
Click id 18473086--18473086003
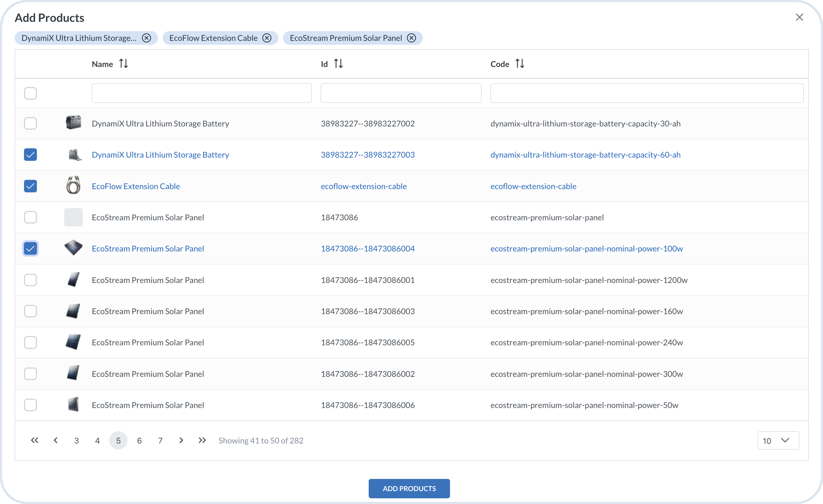(368, 311)
